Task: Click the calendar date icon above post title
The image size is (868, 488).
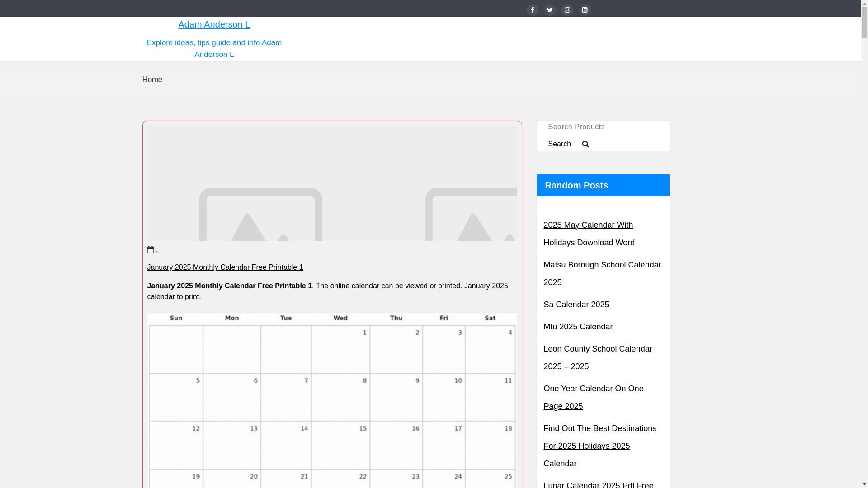Action: click(x=151, y=249)
